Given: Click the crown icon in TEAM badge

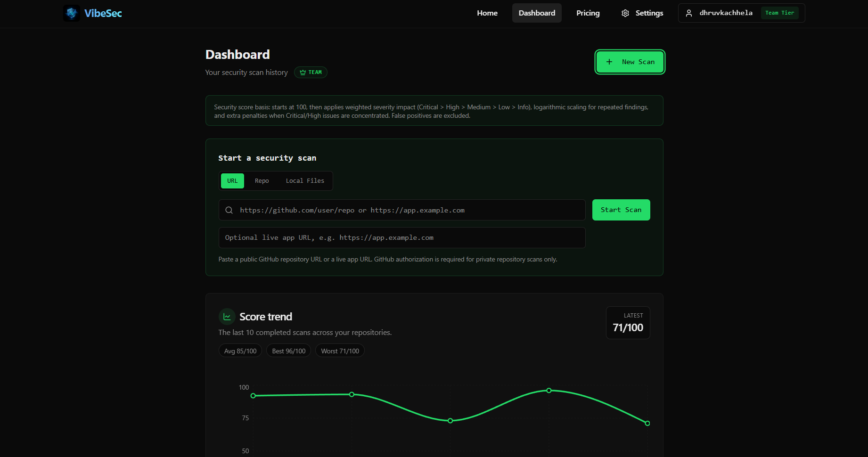Looking at the screenshot, I should [303, 72].
